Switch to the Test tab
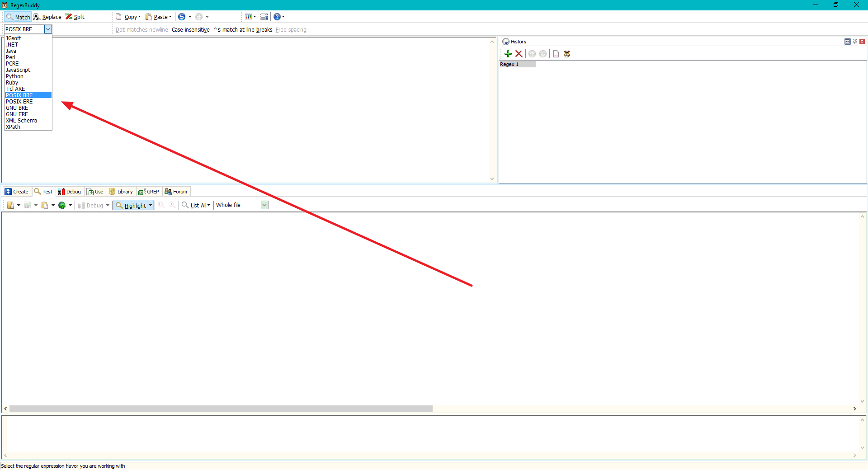 pos(43,192)
